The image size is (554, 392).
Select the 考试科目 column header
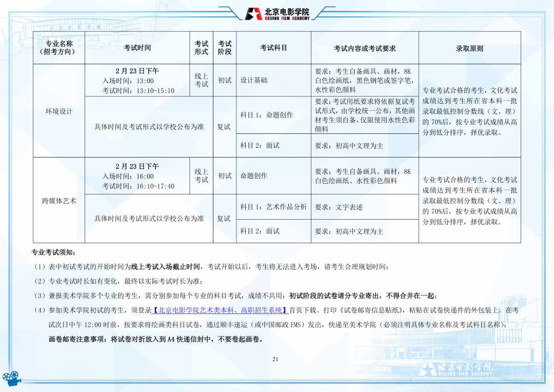click(273, 48)
